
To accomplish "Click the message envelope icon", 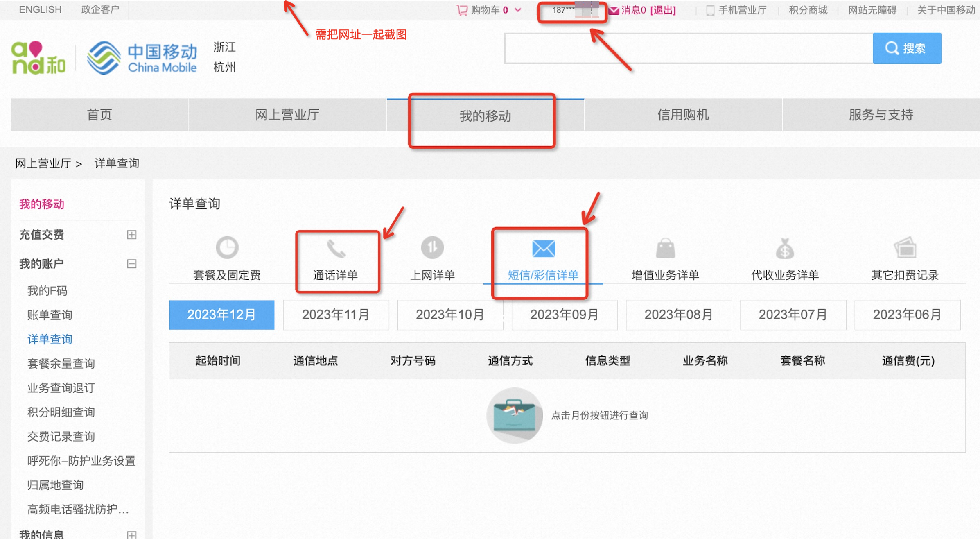I will coord(614,10).
